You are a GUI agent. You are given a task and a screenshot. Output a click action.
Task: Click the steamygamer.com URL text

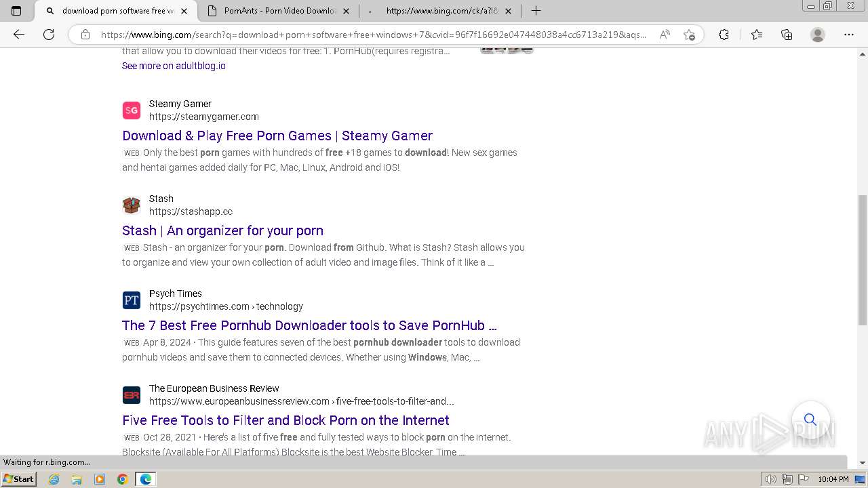tap(204, 117)
